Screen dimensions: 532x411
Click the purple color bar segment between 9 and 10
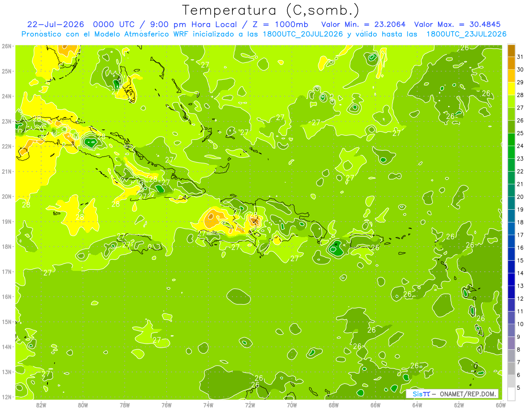click(511, 330)
